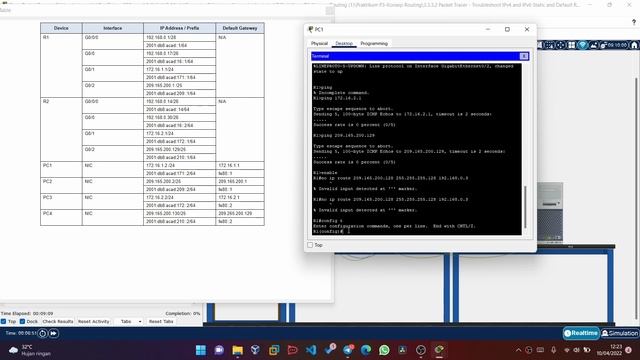Click the Fast Forward Time icon
The height and width of the screenshot is (360, 640).
[x=53, y=333]
